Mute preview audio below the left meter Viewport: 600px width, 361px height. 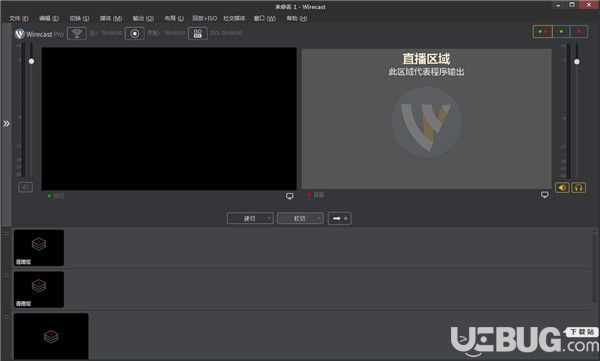click(25, 187)
